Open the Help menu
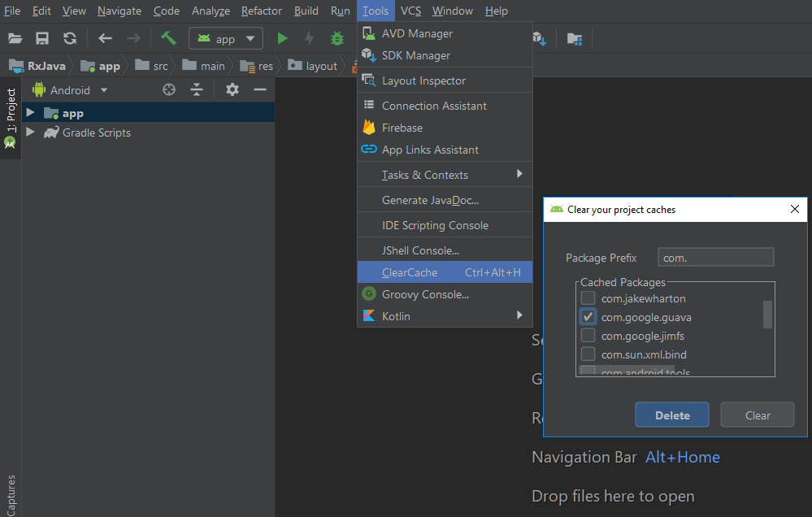 coord(496,11)
